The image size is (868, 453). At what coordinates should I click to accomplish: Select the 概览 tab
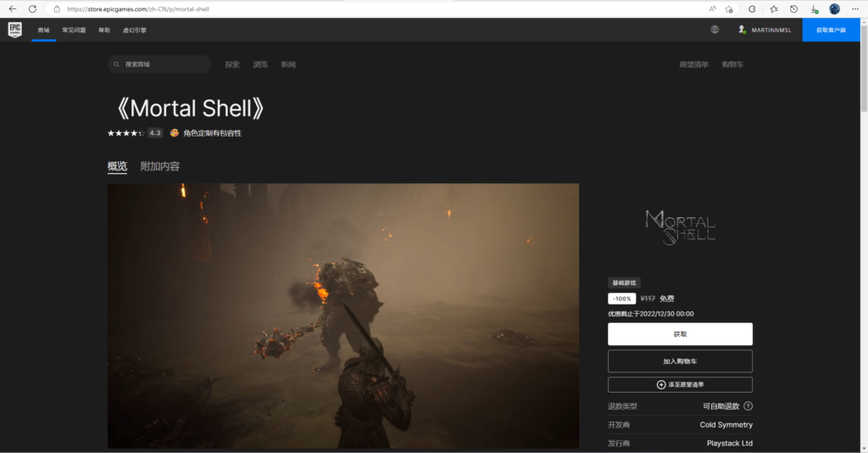pos(117,166)
